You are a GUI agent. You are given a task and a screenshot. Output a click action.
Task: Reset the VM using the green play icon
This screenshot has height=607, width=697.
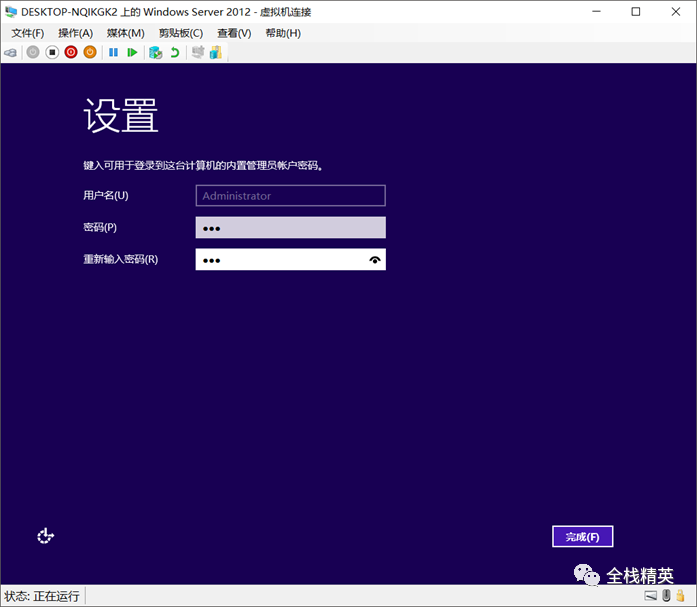click(x=132, y=52)
